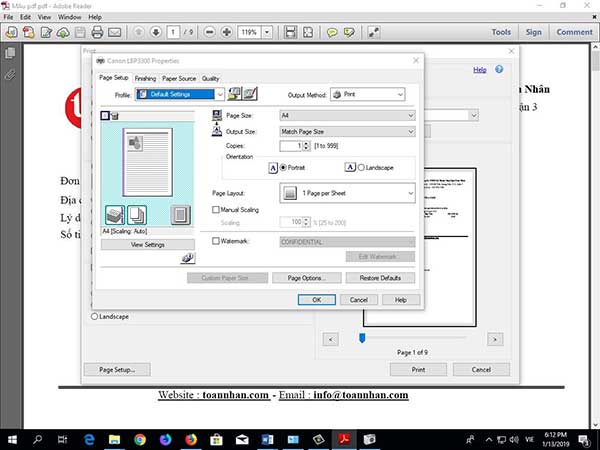Click the Zoom in plus icon
The width and height of the screenshot is (600, 450).
227,32
